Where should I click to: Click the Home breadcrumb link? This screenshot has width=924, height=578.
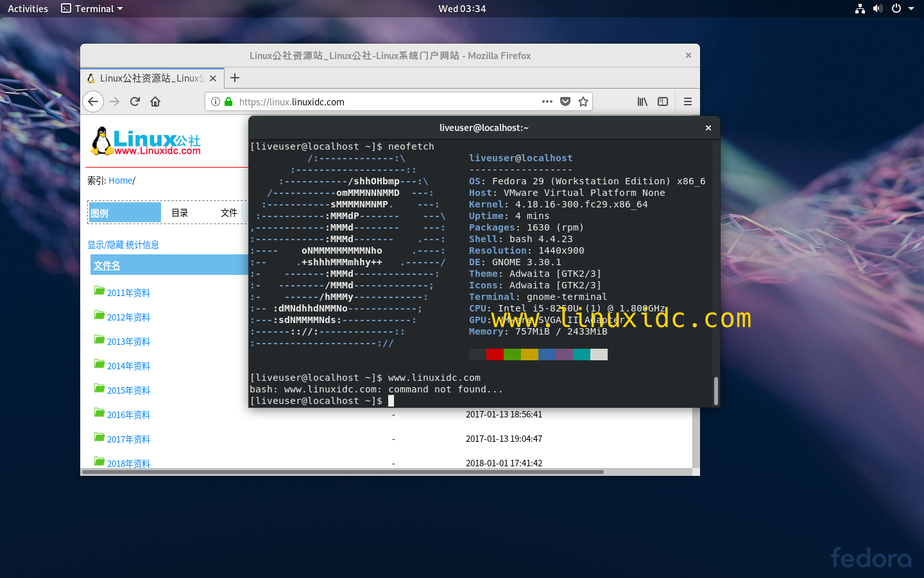click(x=120, y=180)
